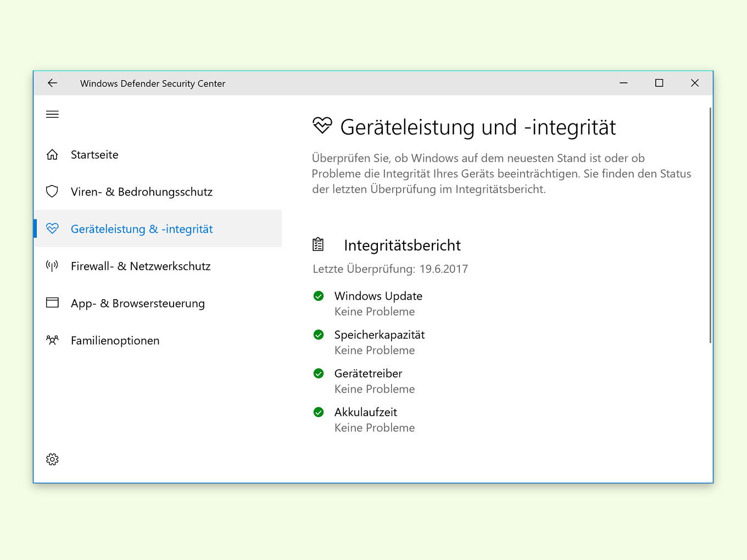Click the vertical scrollbar on the right
747x560 pixels.
710,225
